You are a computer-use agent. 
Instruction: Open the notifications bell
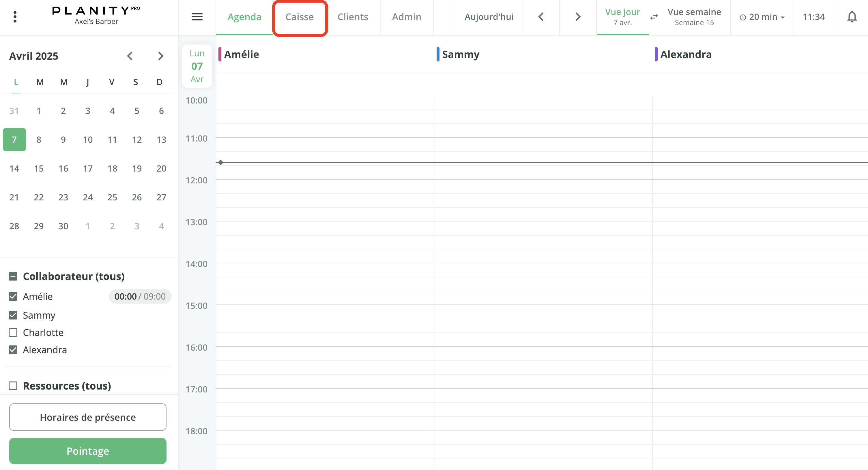pos(852,16)
